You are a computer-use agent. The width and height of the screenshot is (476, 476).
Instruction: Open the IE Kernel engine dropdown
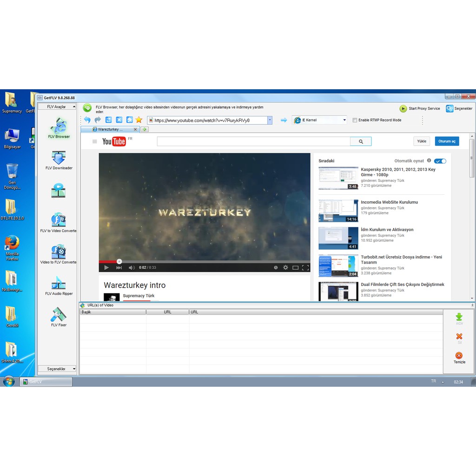pos(344,120)
